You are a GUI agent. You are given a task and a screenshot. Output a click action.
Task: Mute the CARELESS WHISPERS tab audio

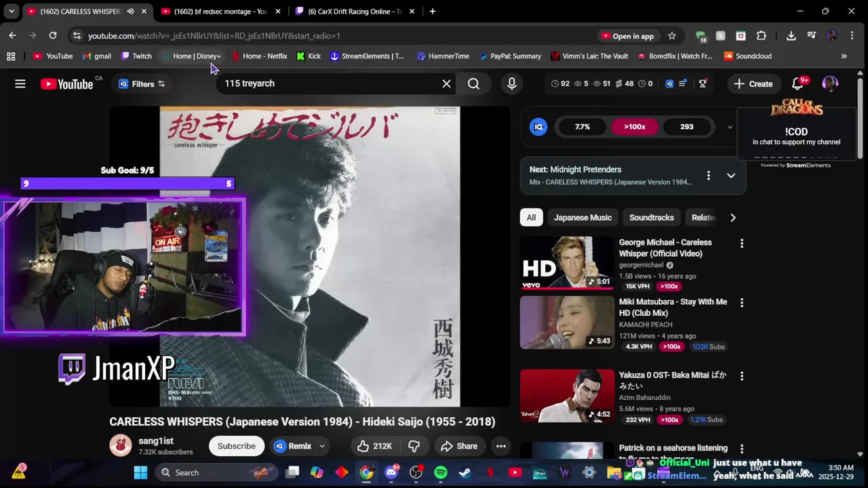pyautogui.click(x=130, y=12)
